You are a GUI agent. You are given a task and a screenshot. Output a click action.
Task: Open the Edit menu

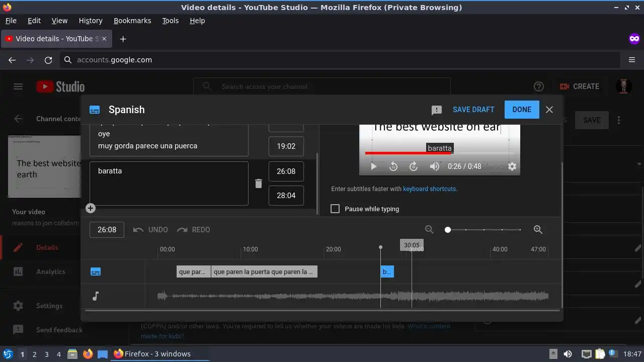click(34, 21)
